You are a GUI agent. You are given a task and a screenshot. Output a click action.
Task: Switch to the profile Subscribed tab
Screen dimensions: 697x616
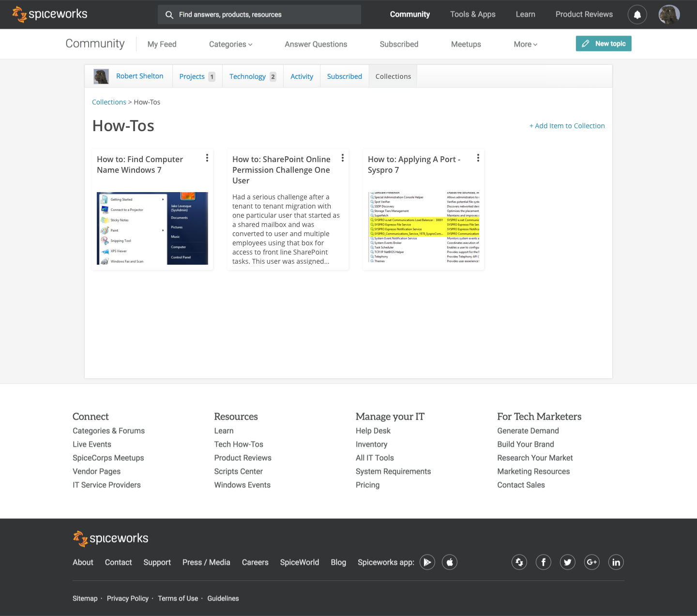coord(345,76)
